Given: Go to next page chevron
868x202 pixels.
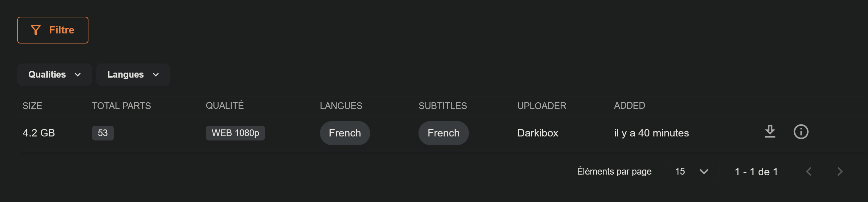Looking at the screenshot, I should coord(840,172).
